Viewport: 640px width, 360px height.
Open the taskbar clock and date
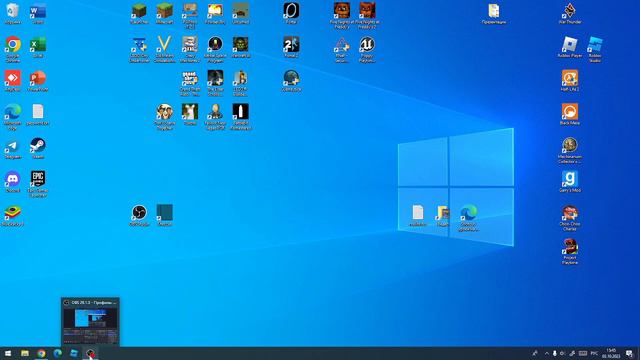point(611,353)
